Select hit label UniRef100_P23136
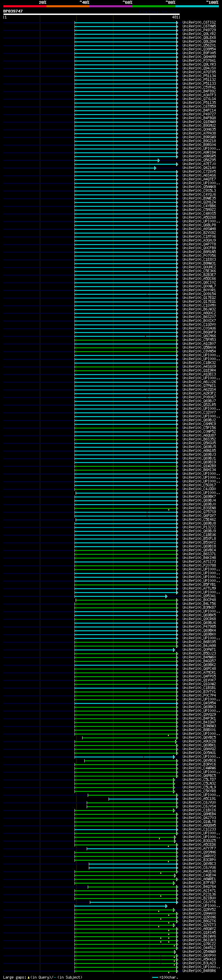Screen dimensions: 222x980 click(x=199, y=894)
